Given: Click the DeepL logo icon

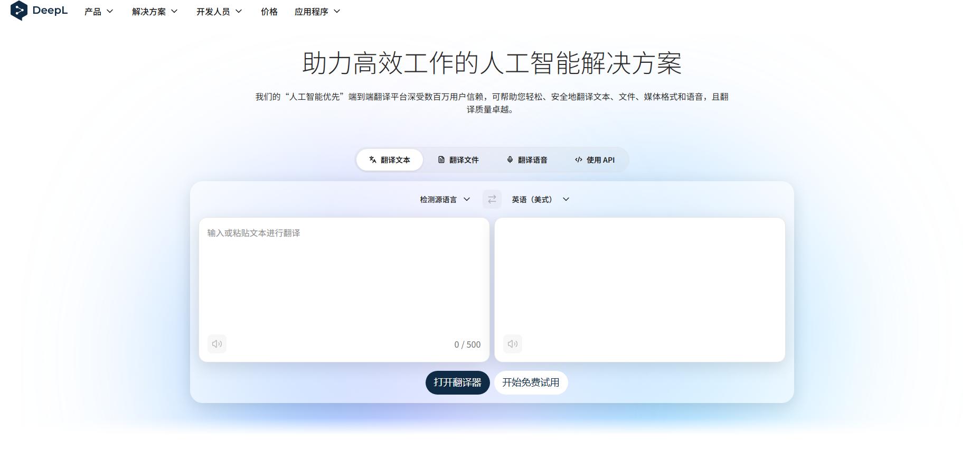Looking at the screenshot, I should coord(19,11).
